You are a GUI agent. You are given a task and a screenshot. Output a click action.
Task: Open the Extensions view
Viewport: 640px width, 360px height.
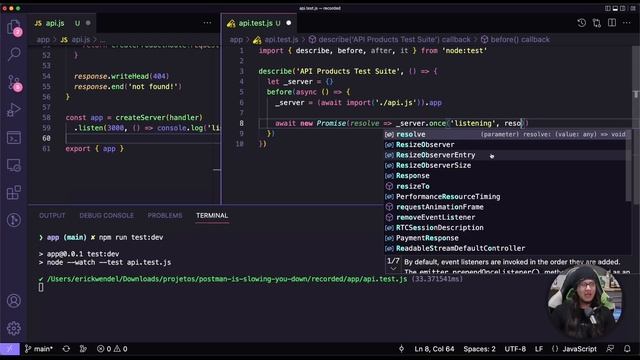[14, 193]
